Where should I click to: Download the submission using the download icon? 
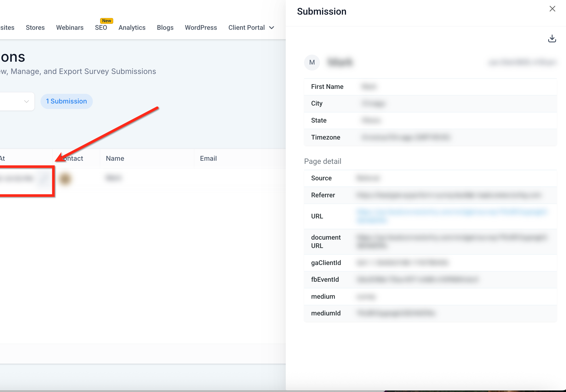pyautogui.click(x=552, y=39)
